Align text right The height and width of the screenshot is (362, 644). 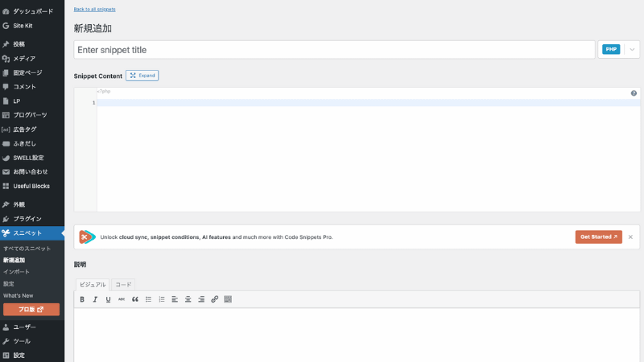coord(201,299)
